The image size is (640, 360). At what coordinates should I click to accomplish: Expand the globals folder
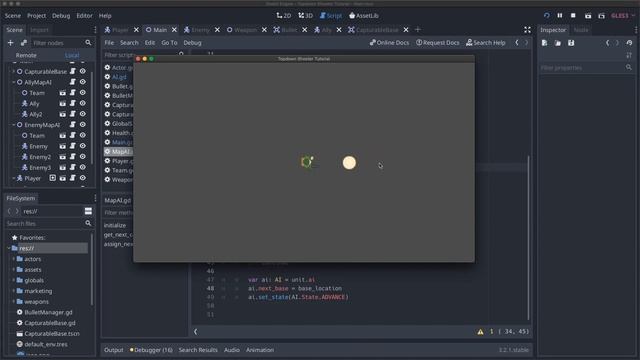tap(13, 280)
